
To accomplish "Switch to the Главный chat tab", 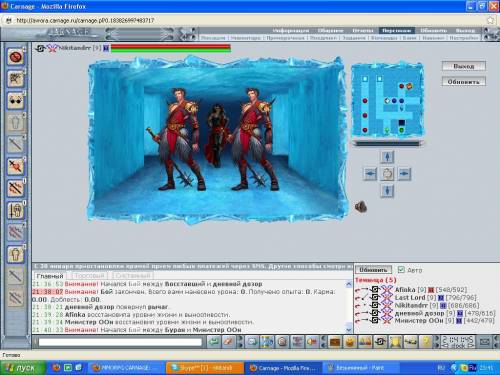I will click(x=50, y=276).
